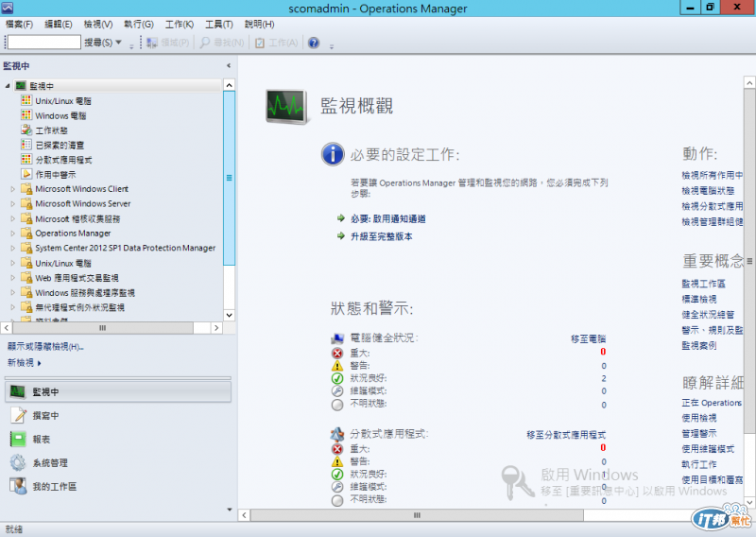The height and width of the screenshot is (537, 756).
Task: Open the 標準檢視 concept link
Action: pos(699,299)
